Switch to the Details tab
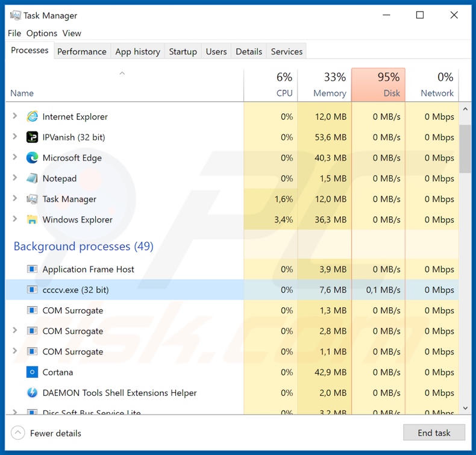 (249, 52)
